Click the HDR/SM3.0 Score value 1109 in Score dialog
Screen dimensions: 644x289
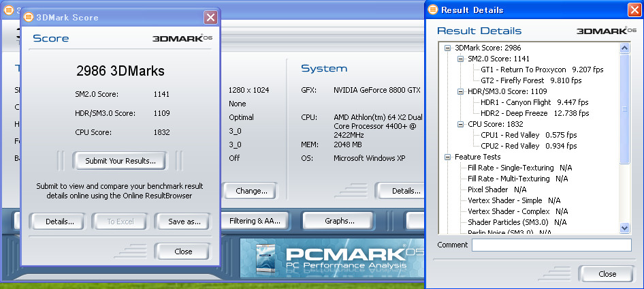161,113
